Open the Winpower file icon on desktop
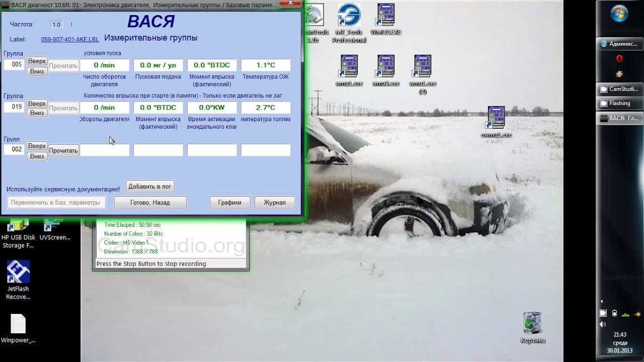The image size is (644, 362). pyautogui.click(x=18, y=329)
